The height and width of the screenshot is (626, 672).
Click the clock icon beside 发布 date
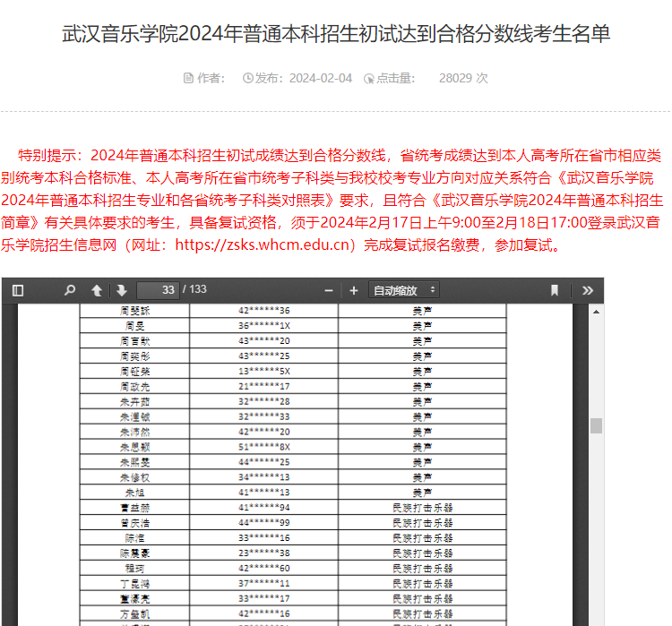248,78
